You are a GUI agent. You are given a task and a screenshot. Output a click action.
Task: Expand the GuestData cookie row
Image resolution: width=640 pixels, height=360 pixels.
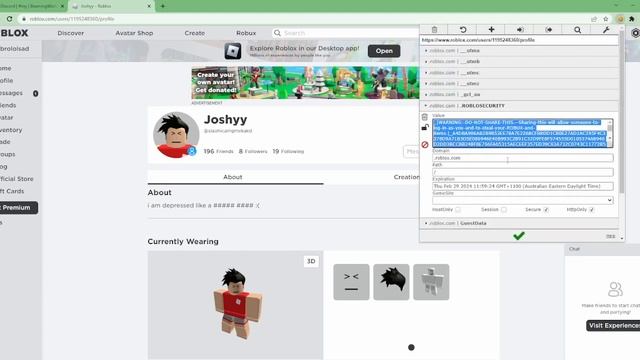click(x=519, y=223)
